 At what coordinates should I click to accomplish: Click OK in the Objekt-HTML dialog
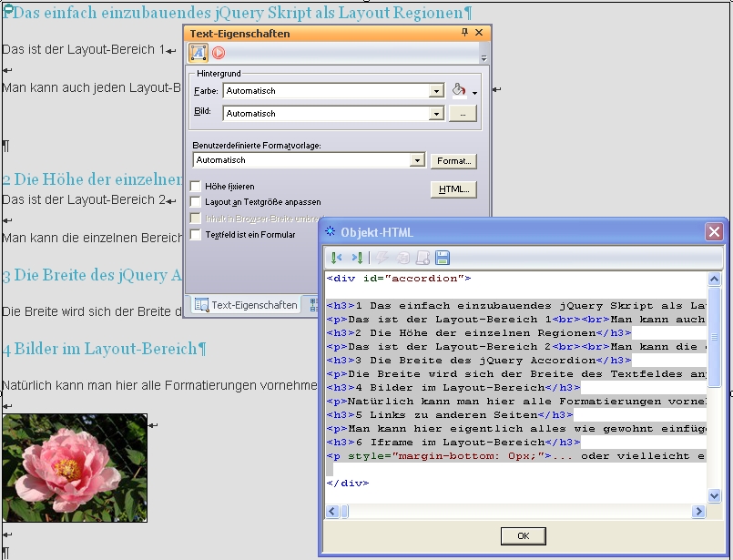point(523,535)
